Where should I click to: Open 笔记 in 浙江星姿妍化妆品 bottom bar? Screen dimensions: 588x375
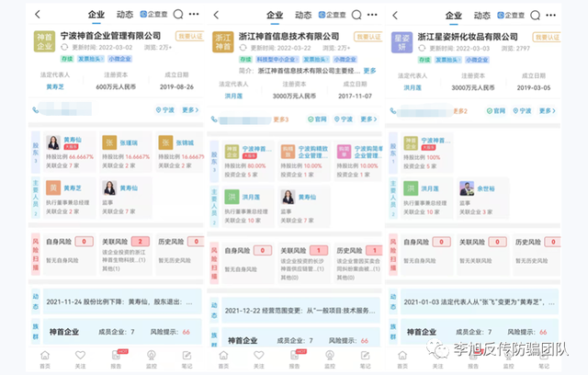[x=544, y=360]
